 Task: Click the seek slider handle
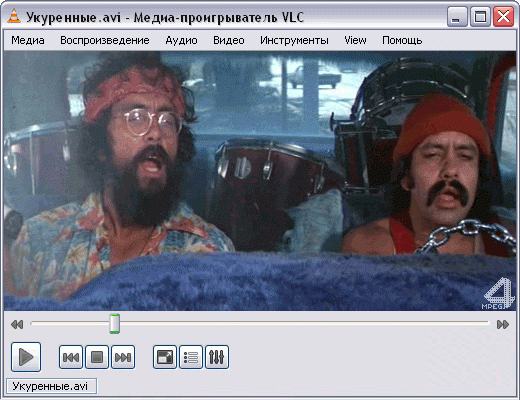115,323
